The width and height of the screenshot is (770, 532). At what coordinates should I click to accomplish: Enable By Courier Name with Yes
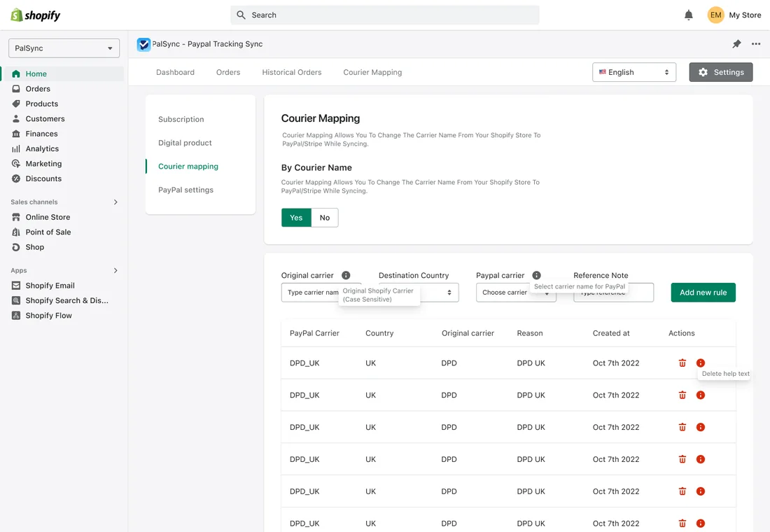click(296, 218)
